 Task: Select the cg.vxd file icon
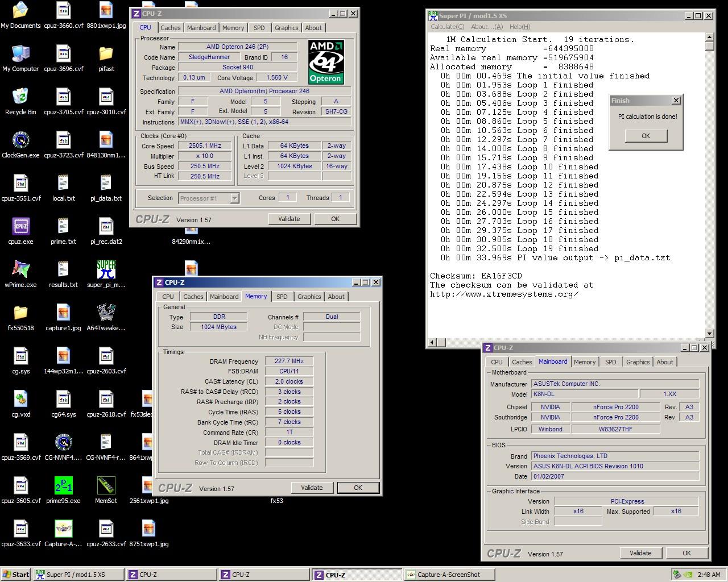point(20,399)
